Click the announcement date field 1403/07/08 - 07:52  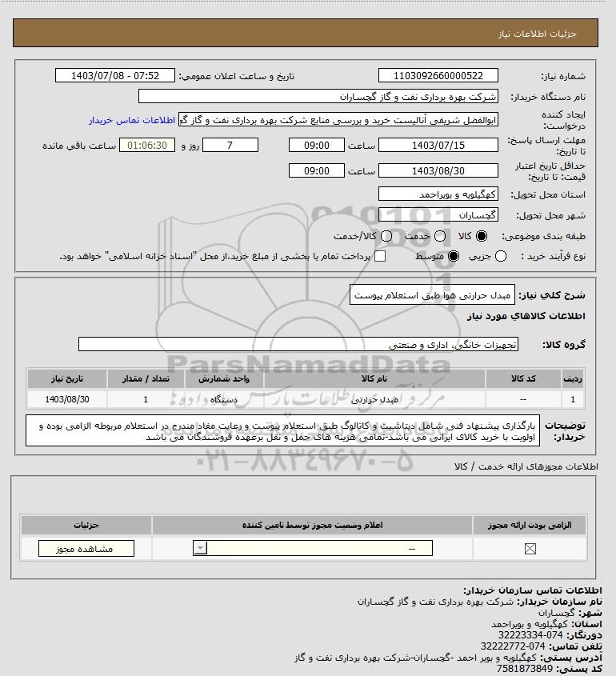coord(115,75)
